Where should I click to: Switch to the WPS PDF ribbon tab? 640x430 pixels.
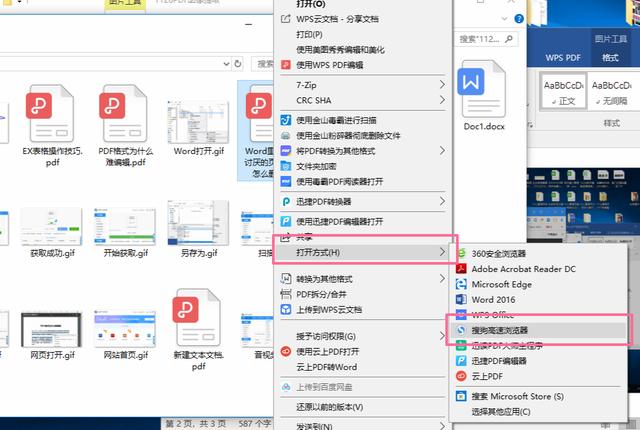point(563,58)
